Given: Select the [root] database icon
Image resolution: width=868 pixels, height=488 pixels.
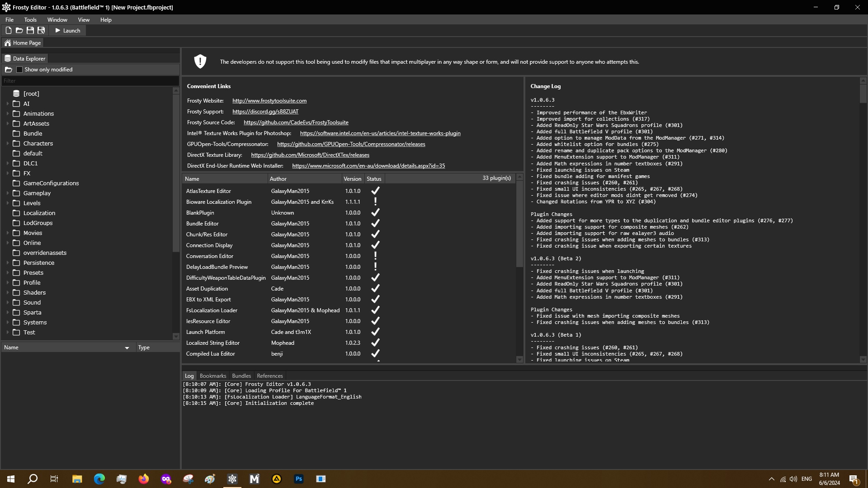Looking at the screenshot, I should tap(16, 94).
